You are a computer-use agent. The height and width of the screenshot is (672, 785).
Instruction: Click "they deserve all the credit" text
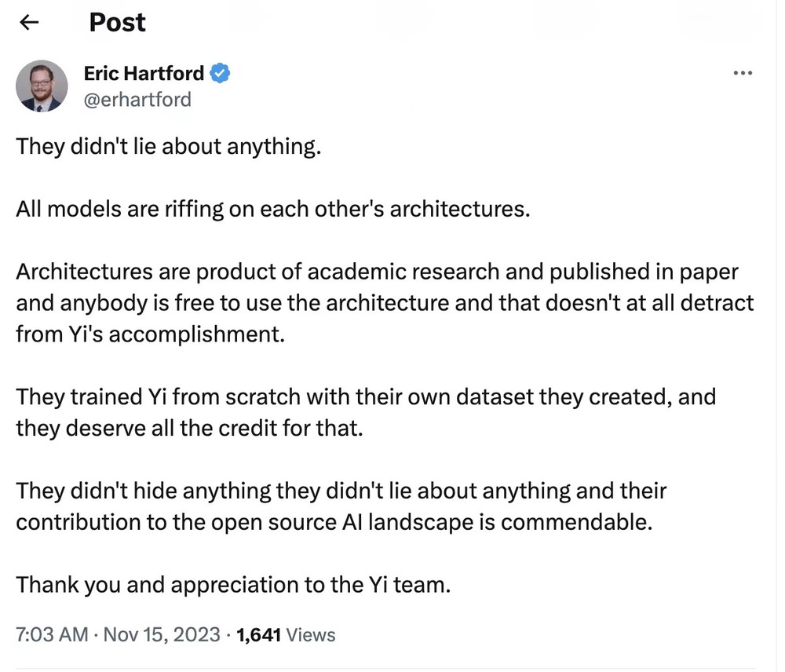click(189, 428)
